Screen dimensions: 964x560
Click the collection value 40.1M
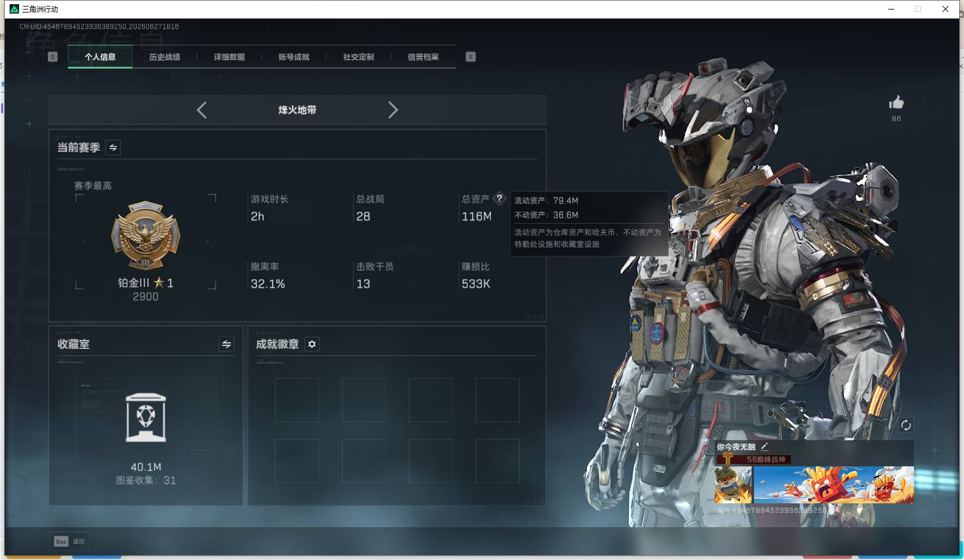146,467
